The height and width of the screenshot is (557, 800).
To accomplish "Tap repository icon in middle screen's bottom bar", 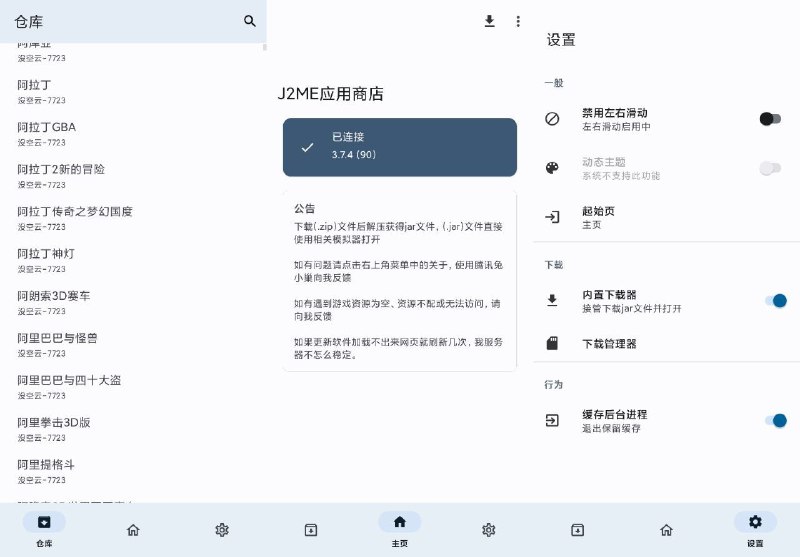I will pos(311,529).
